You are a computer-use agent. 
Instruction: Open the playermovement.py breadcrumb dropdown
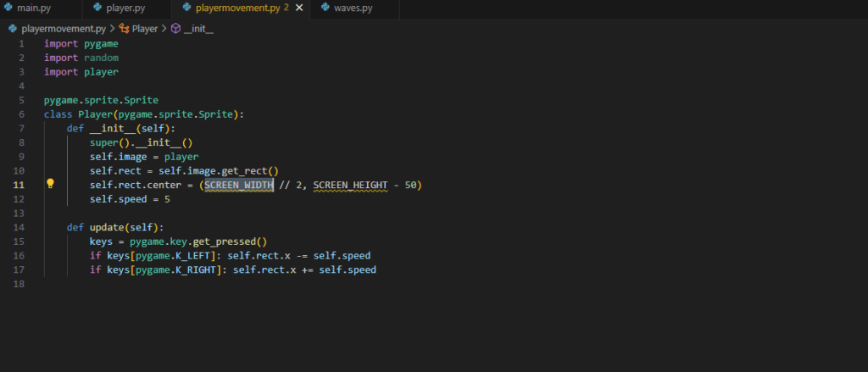[64, 28]
